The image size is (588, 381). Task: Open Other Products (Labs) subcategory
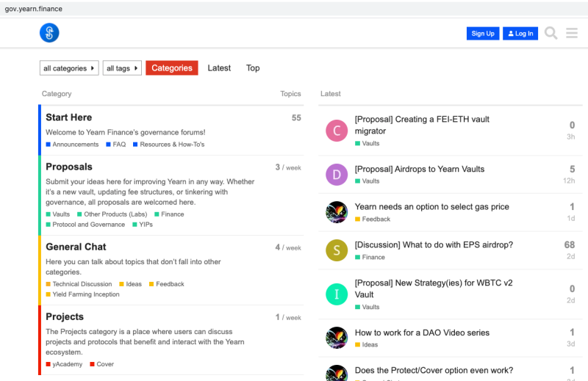(112, 214)
